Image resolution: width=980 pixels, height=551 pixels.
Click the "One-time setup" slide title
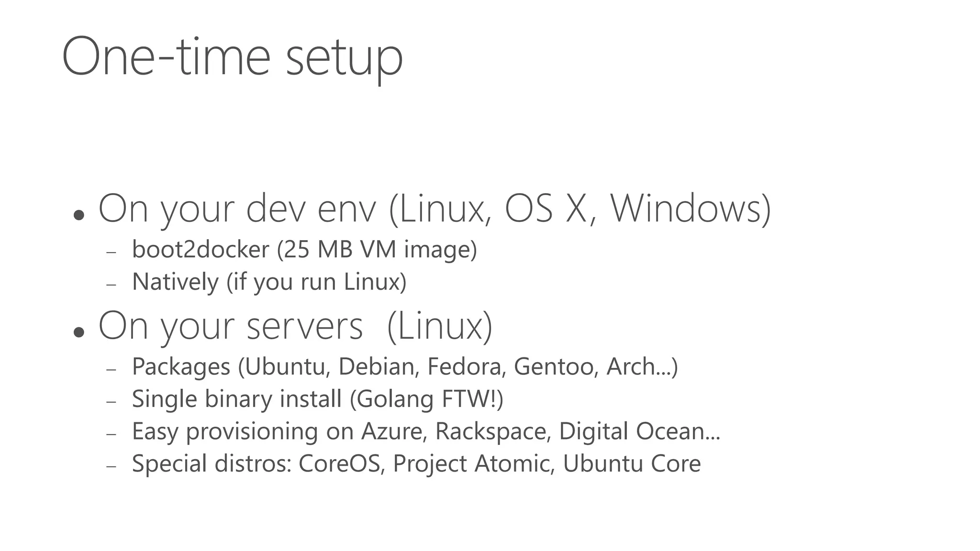[x=233, y=58]
